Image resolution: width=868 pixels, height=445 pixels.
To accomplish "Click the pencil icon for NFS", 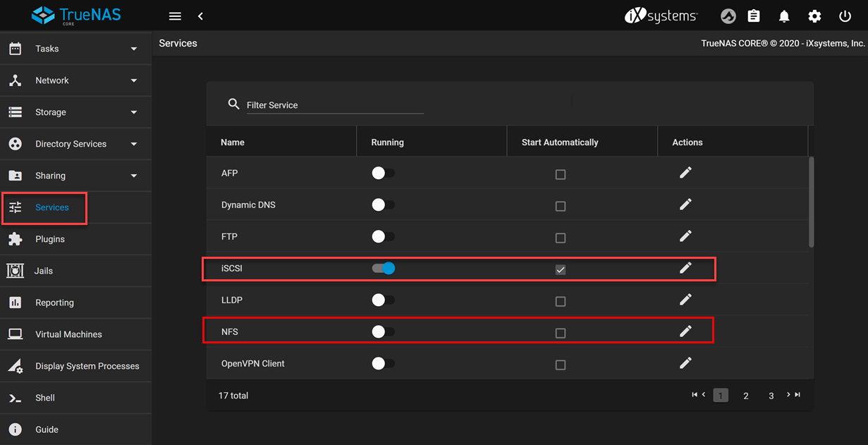I will point(685,331).
